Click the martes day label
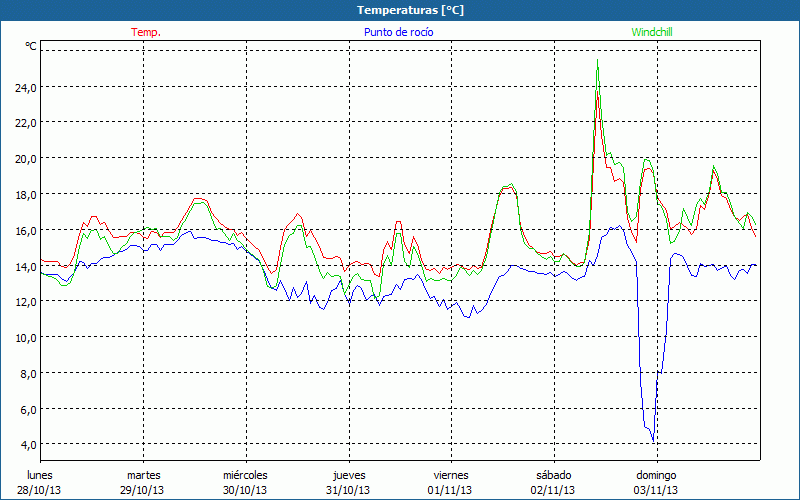This screenshot has height=500, width=800. click(x=143, y=475)
